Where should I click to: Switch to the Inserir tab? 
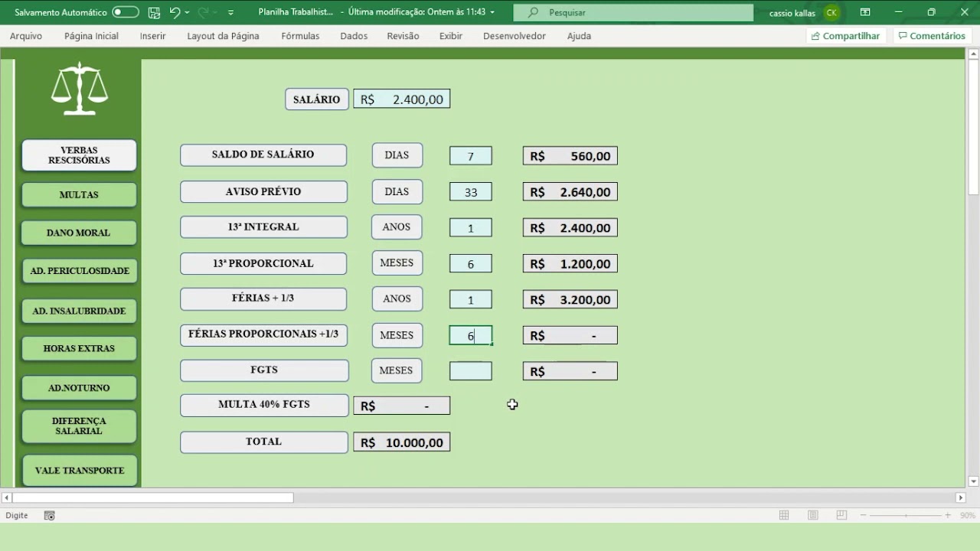(152, 36)
